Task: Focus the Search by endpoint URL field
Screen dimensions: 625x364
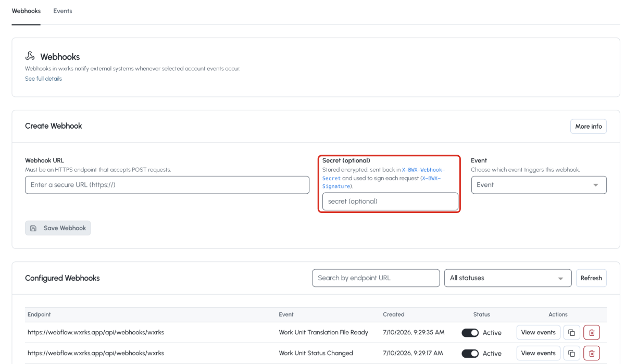Action: point(376,278)
